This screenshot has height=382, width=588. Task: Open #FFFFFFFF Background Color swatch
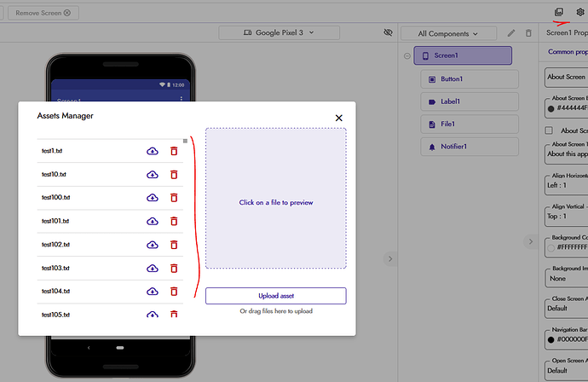[x=551, y=247]
